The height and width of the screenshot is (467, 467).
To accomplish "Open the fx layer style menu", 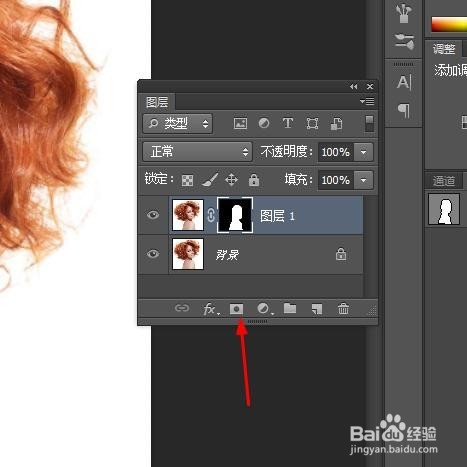I will click(211, 309).
